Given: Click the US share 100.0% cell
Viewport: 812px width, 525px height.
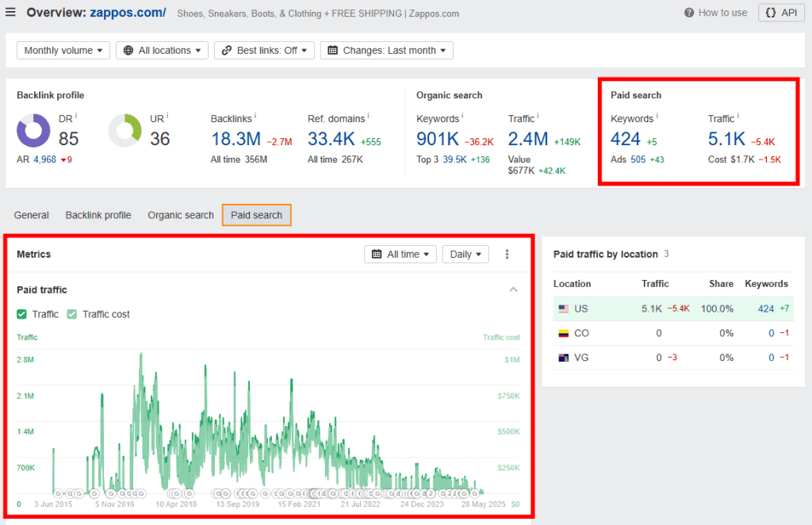Looking at the screenshot, I should click(x=717, y=309).
